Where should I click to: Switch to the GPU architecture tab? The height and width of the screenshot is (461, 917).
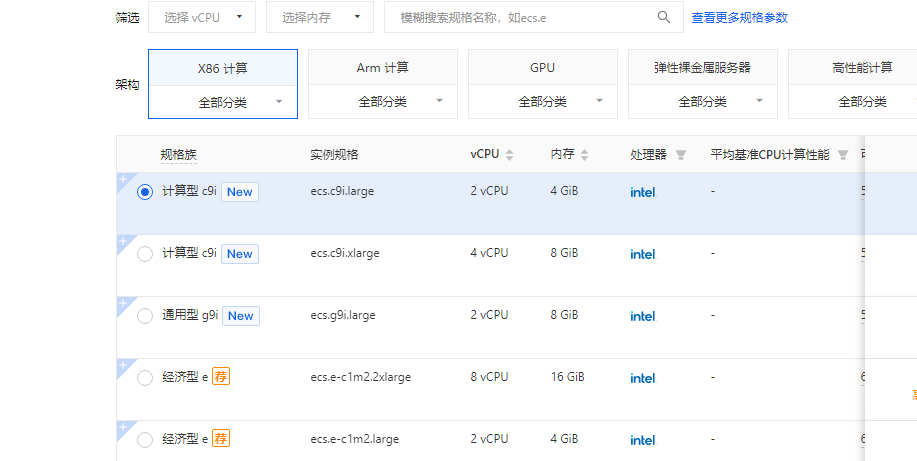tap(542, 68)
